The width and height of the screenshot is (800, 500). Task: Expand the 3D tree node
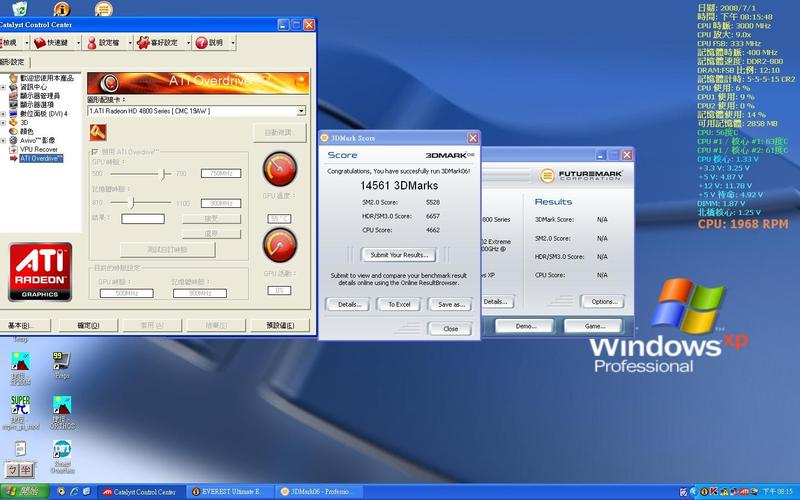click(x=3, y=122)
